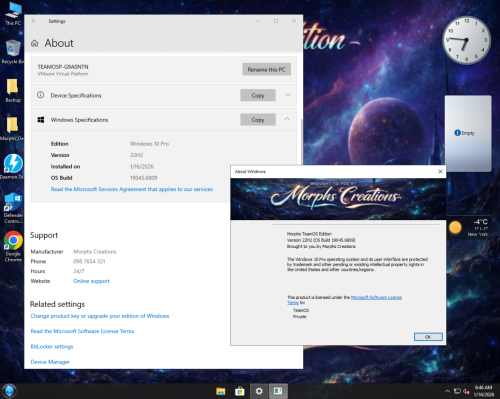Click the phone number 098 7654 321
The height and width of the screenshot is (399, 500).
click(89, 261)
